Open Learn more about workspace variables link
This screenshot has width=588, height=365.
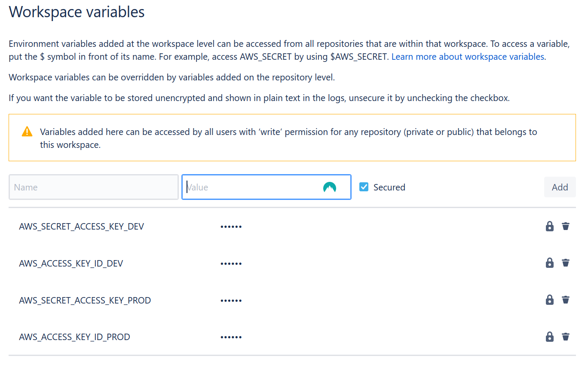click(468, 57)
